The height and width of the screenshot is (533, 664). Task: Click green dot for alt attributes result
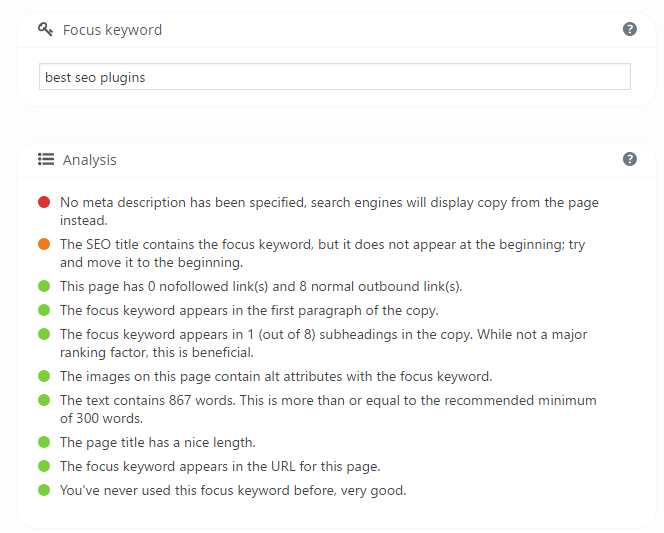click(44, 376)
